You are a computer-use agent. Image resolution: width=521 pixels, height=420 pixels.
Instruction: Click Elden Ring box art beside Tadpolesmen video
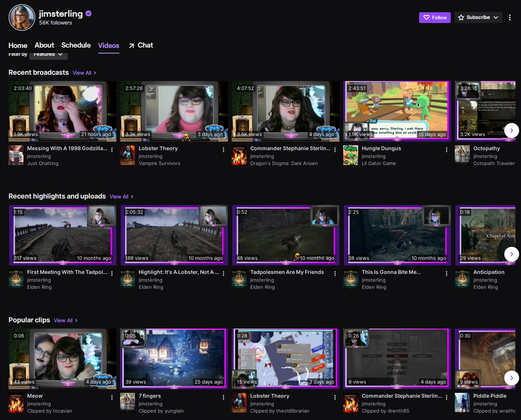click(239, 279)
